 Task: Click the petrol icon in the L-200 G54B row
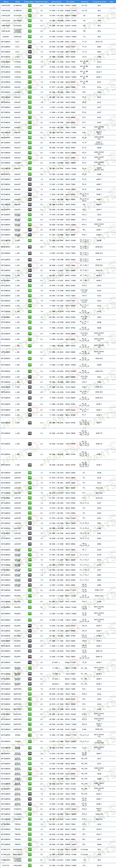(30, 241)
